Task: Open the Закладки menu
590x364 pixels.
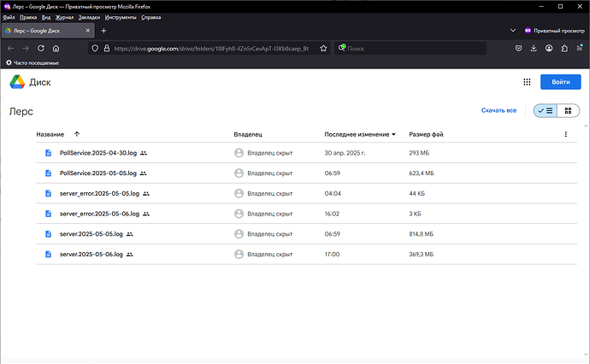Action: pos(89,17)
